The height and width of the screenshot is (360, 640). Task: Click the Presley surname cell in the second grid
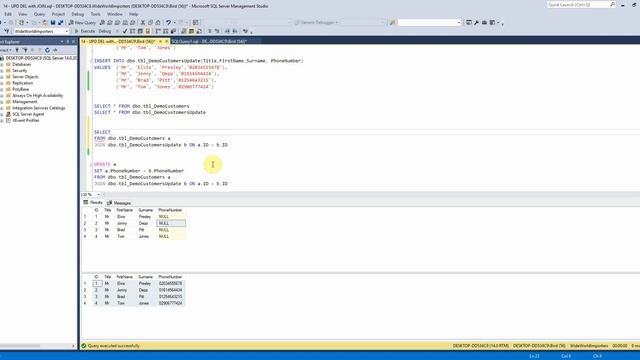[145, 283]
